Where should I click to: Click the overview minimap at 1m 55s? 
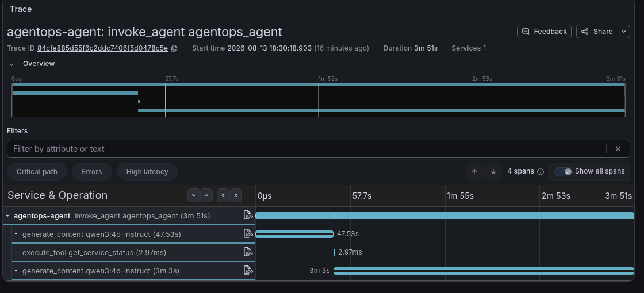[x=319, y=100]
